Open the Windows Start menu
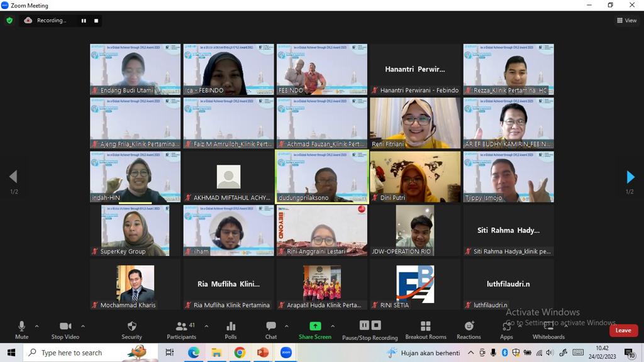This screenshot has width=644, height=362. (11, 353)
